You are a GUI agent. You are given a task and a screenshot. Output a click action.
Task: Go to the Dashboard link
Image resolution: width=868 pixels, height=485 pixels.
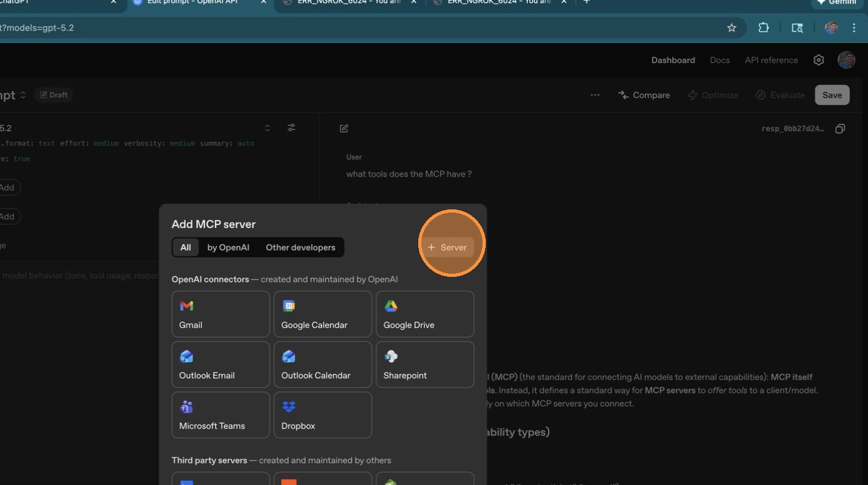673,60
